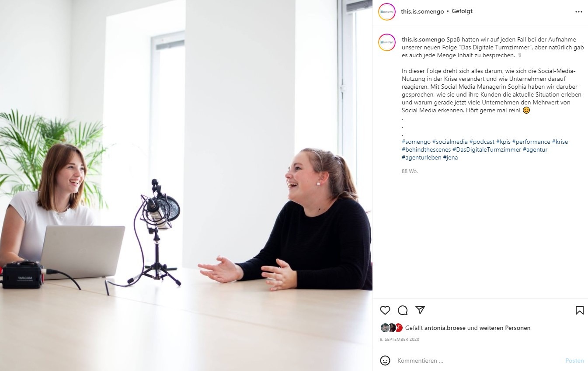Open this.is.somengo username in header

(x=421, y=11)
